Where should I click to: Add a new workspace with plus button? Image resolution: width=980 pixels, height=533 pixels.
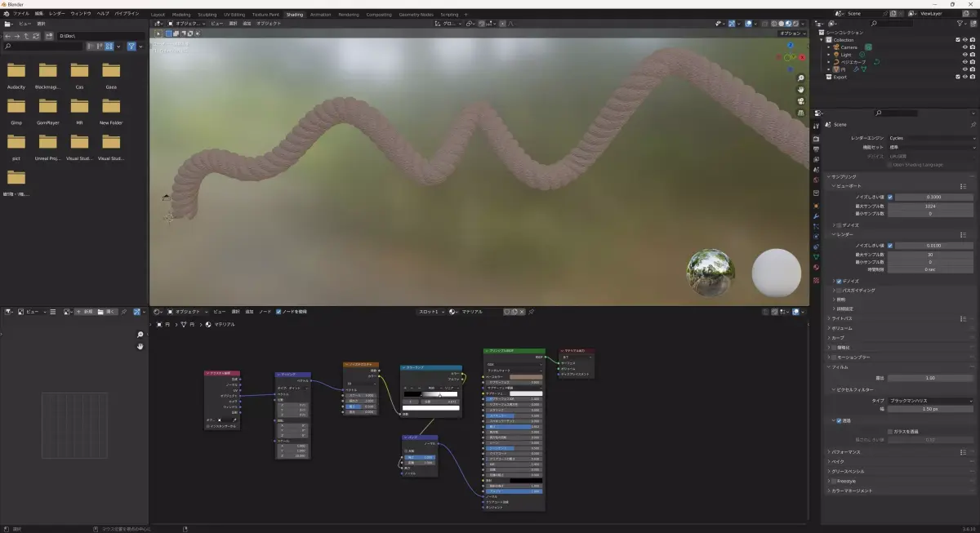466,14
